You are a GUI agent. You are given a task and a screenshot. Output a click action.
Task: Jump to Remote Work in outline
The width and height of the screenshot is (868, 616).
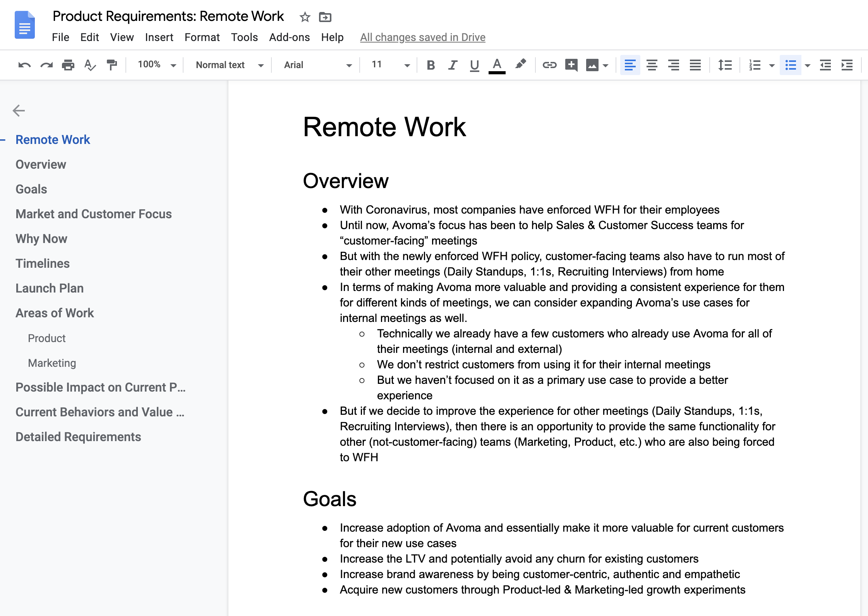click(53, 140)
